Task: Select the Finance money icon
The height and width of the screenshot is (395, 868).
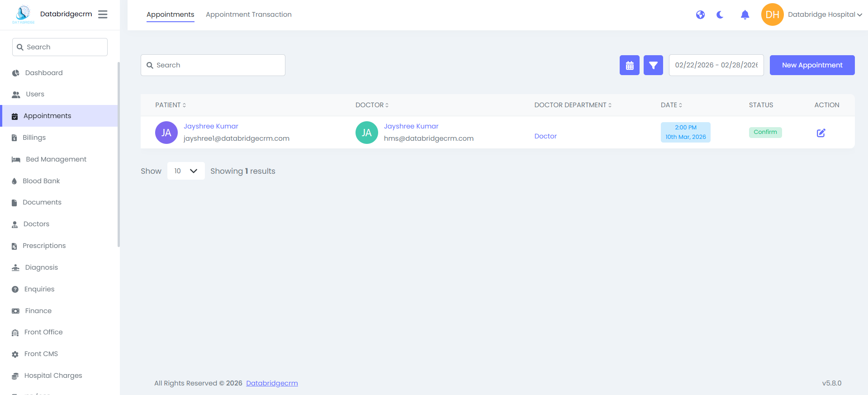Action: [x=16, y=311]
